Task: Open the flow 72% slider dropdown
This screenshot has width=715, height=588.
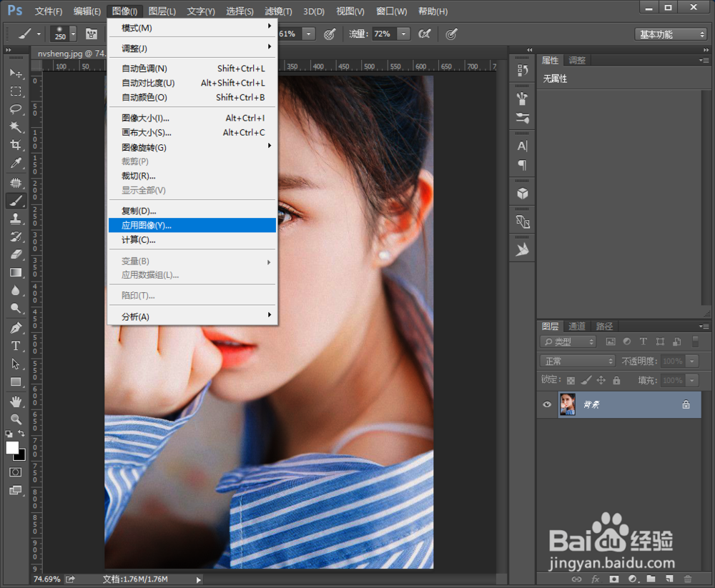Action: [x=403, y=34]
